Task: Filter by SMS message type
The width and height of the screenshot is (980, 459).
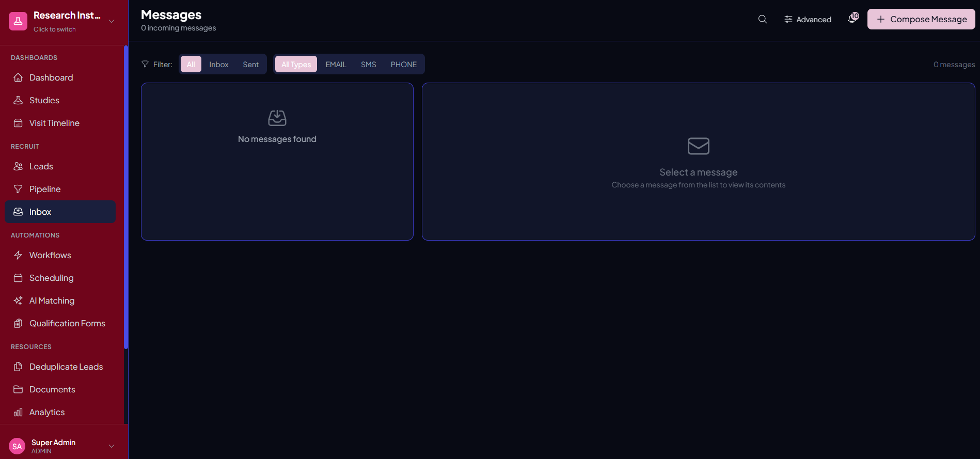Action: [369, 64]
